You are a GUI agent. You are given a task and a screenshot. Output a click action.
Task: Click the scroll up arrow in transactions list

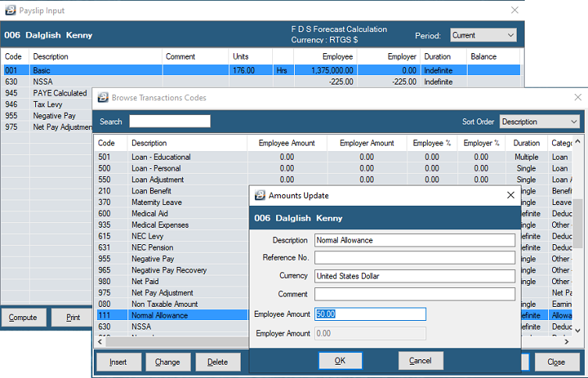(578, 142)
